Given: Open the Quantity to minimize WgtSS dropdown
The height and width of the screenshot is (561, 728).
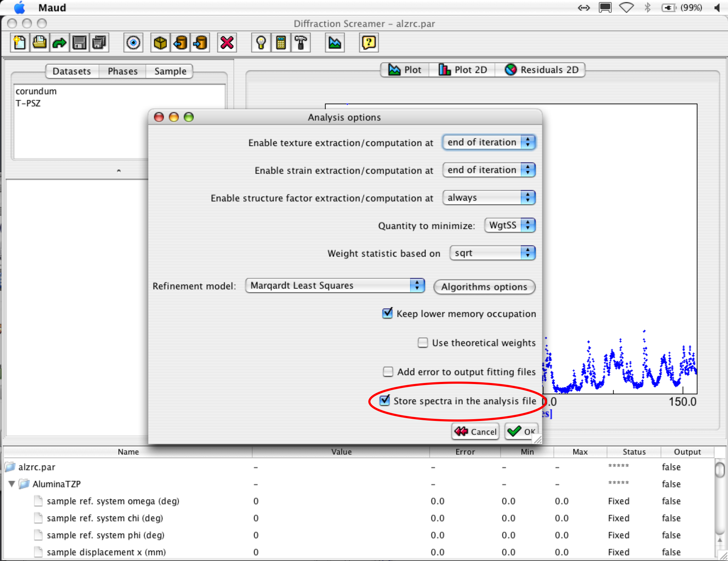Looking at the screenshot, I should coord(509,226).
